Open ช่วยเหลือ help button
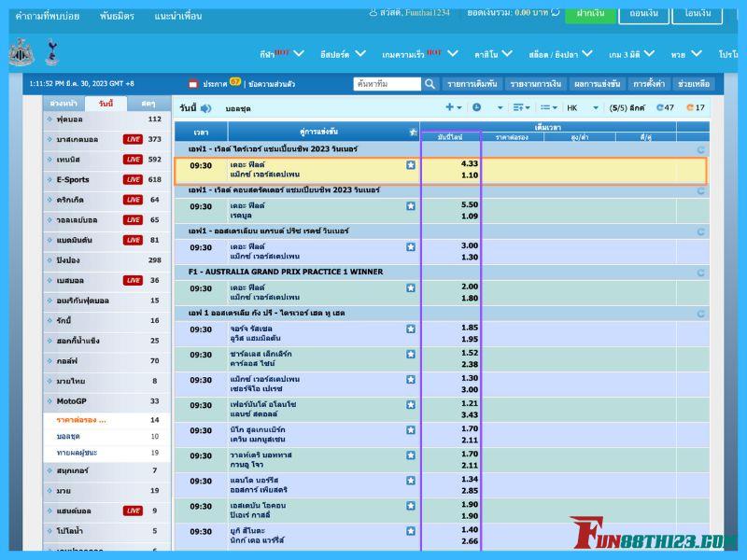Viewport: 747px width, 560px height. pos(694,84)
